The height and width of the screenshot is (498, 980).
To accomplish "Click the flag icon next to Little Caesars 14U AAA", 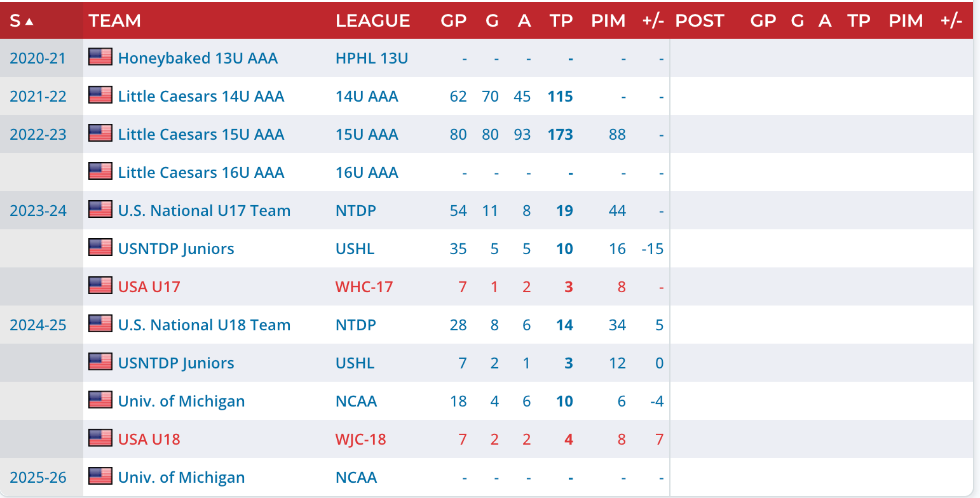I will coord(100,95).
